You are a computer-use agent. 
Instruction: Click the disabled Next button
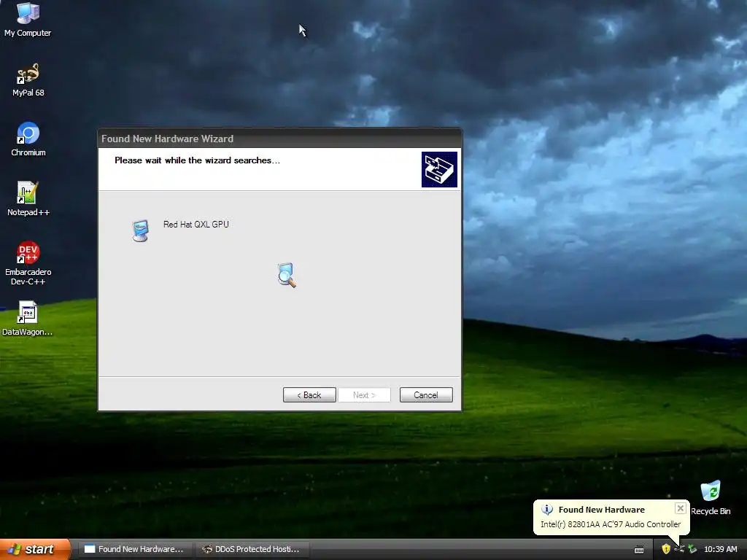(x=364, y=394)
